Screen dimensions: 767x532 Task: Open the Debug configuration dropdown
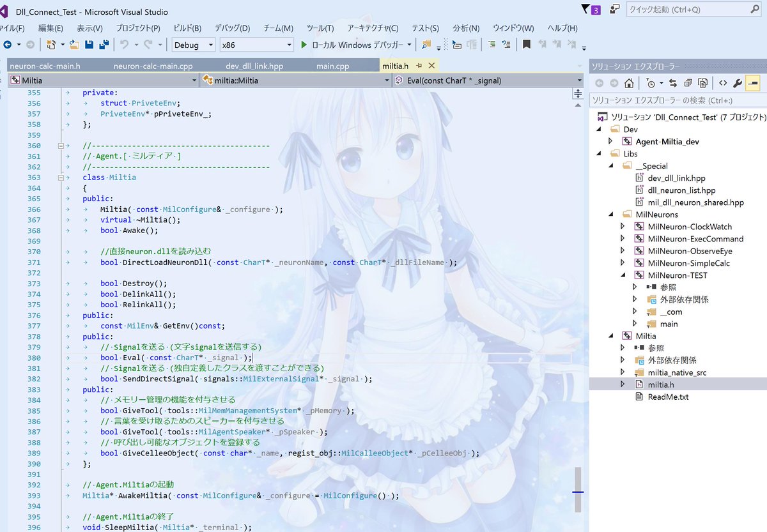click(x=194, y=45)
